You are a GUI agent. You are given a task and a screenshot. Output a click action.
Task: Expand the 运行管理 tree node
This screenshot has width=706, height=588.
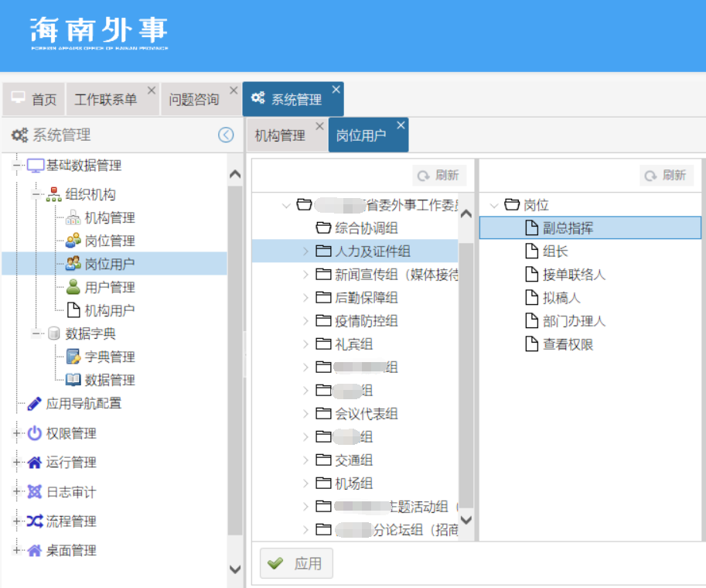(x=16, y=463)
